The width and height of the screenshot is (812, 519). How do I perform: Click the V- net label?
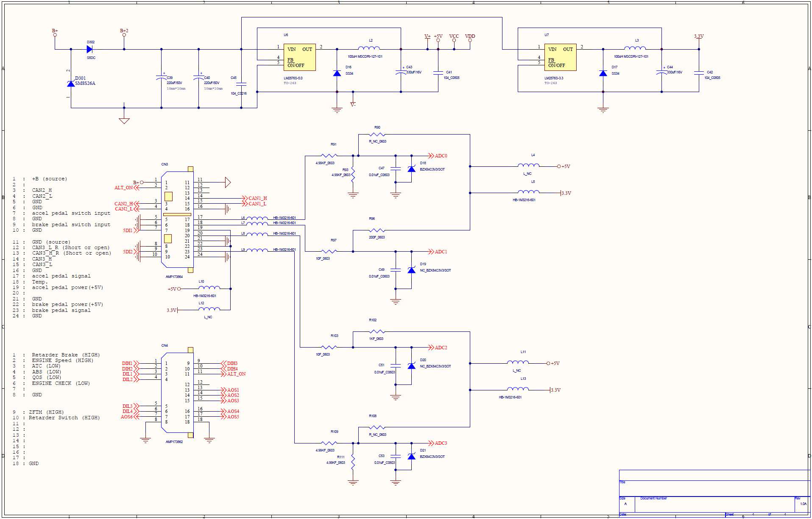click(353, 104)
